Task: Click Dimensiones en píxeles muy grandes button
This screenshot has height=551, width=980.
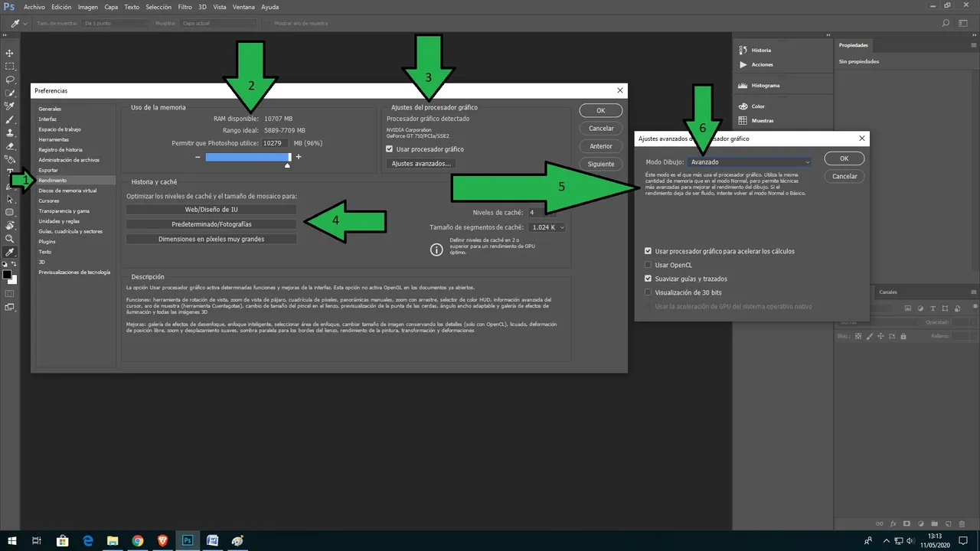Action: (211, 239)
